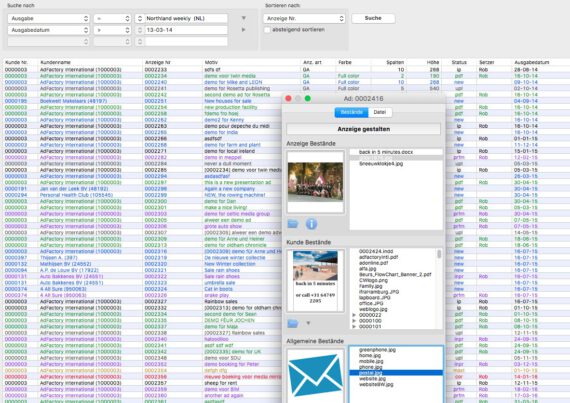Select row with Anzeige Nr 0002233

click(285, 69)
